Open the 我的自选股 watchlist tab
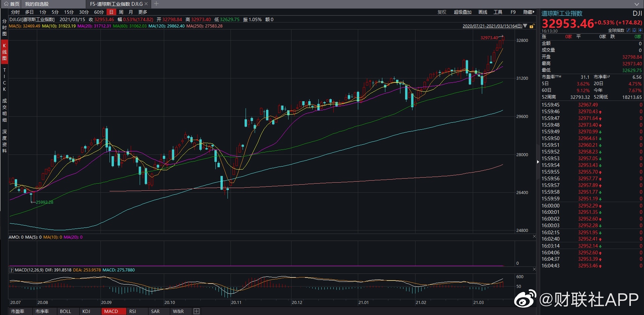Image resolution: width=644 pixels, height=315 pixels. [x=37, y=4]
